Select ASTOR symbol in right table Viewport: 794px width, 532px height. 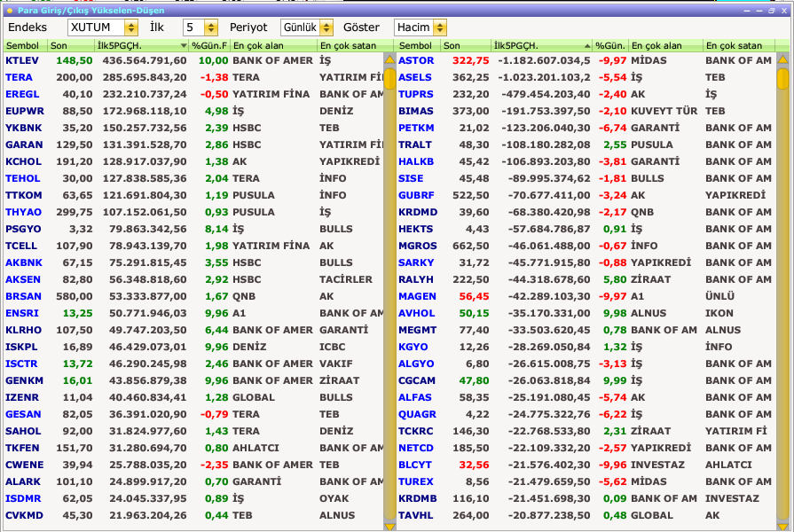coord(416,60)
